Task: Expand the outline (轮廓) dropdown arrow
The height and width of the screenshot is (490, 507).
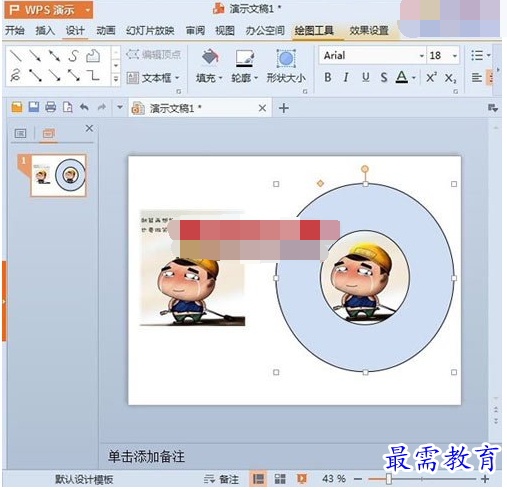Action: tap(256, 78)
